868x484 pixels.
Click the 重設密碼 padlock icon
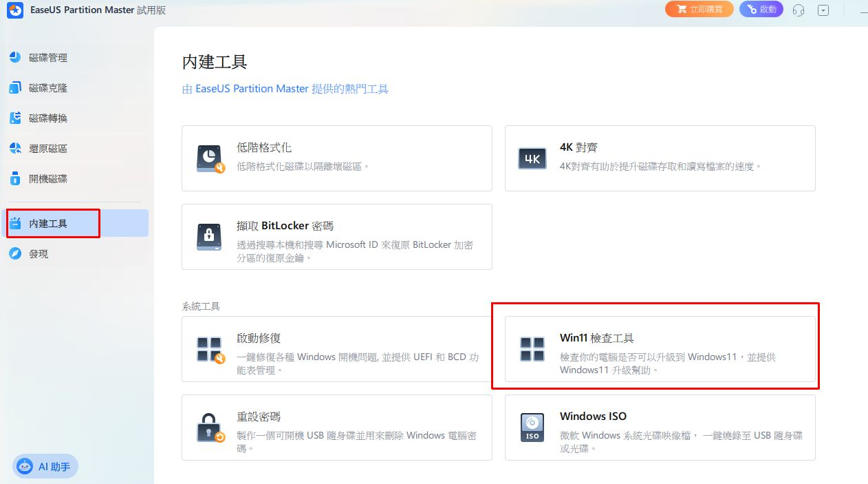210,428
